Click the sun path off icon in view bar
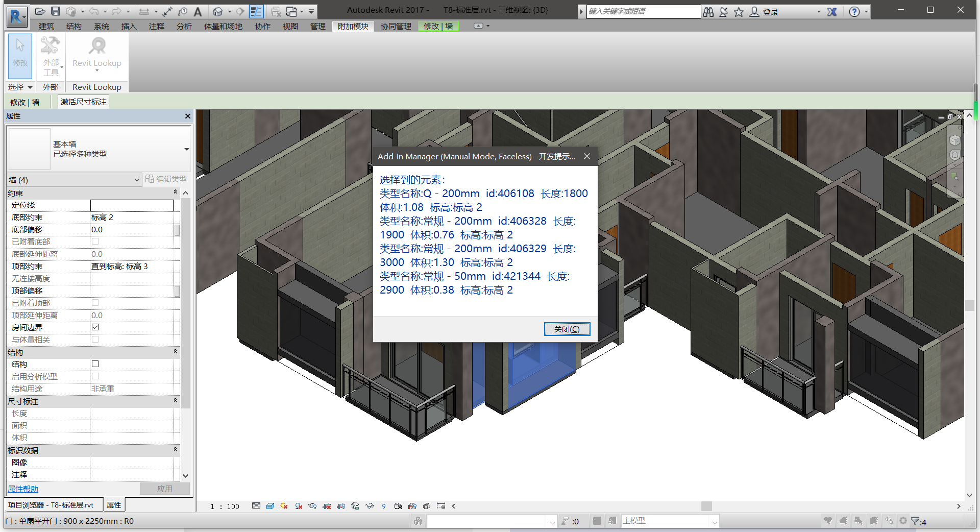Image resolution: width=980 pixels, height=532 pixels. 284,506
